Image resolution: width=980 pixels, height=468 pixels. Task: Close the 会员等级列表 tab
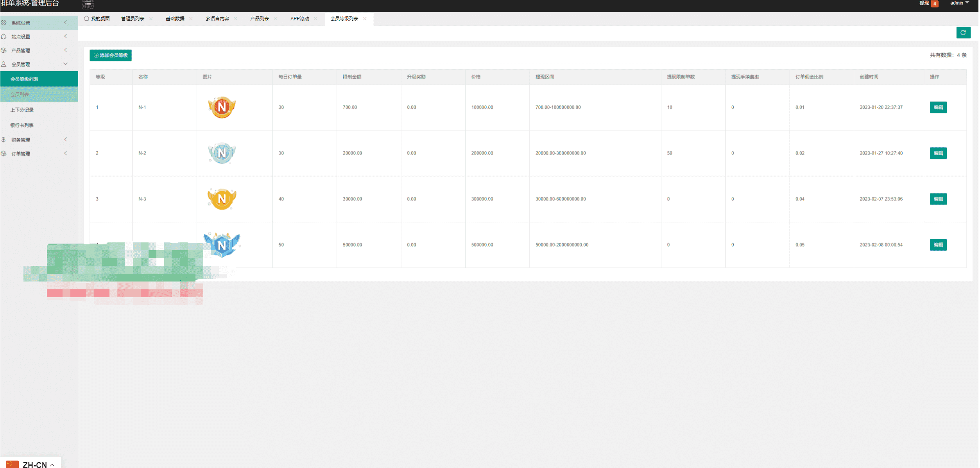(365, 19)
